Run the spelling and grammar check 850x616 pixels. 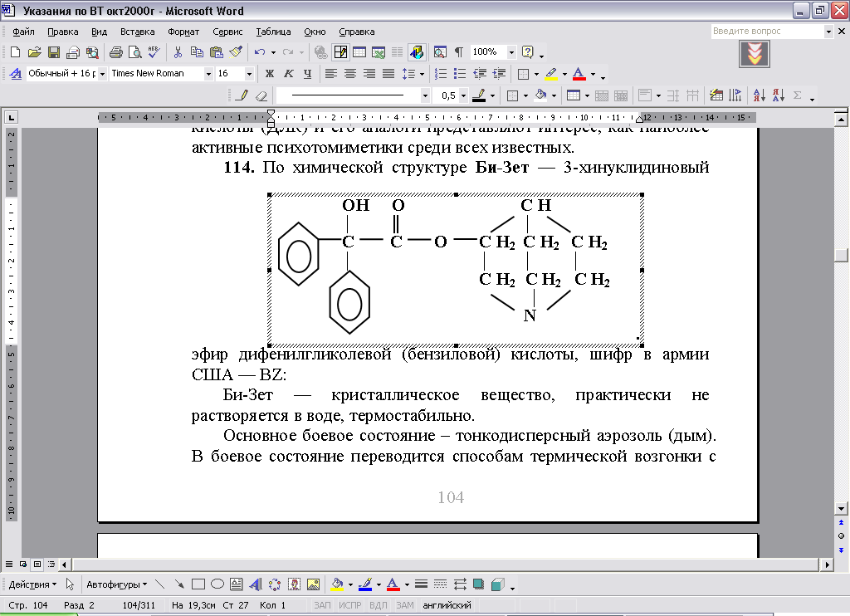coord(154,52)
